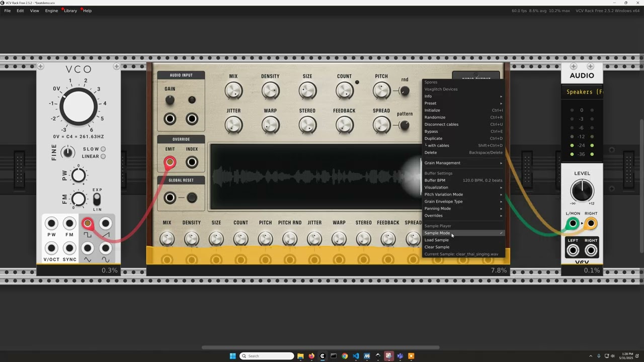The height and width of the screenshot is (362, 644).
Task: Click the L/MON green input jack
Action: tap(573, 224)
